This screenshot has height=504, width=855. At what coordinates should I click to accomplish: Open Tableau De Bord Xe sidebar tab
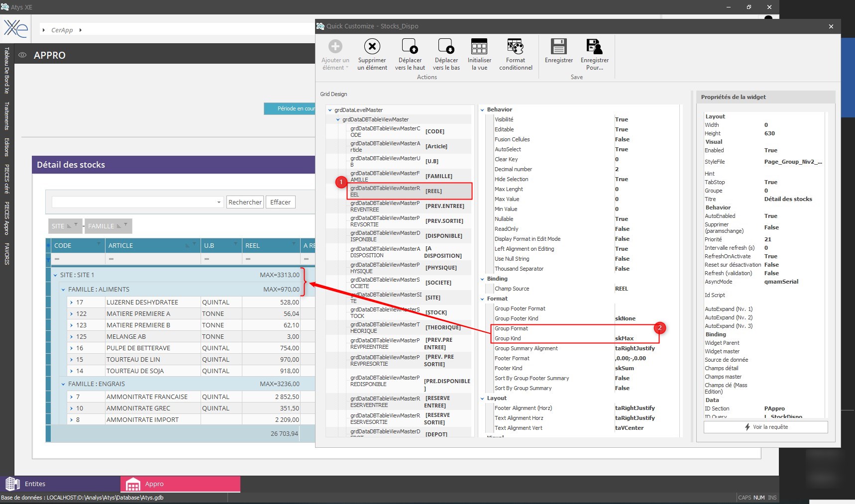[x=7, y=71]
